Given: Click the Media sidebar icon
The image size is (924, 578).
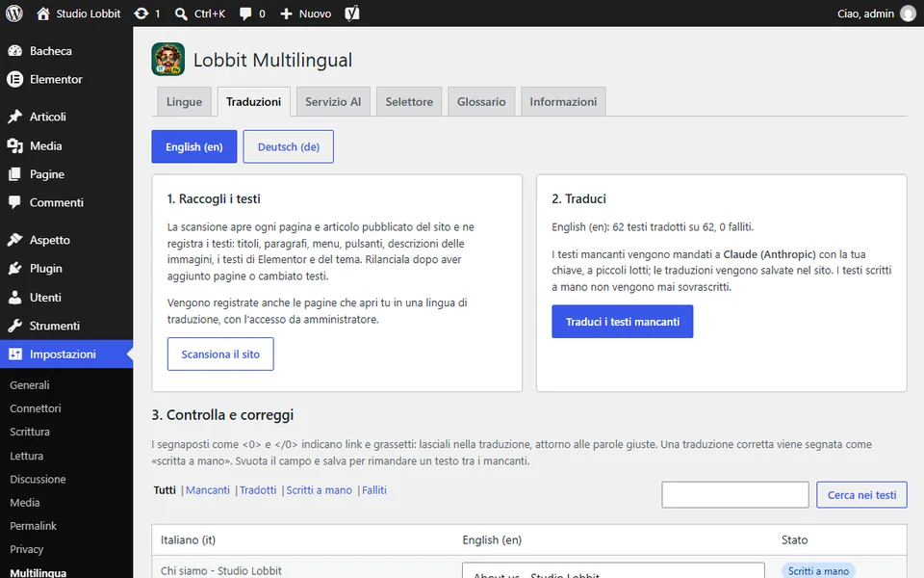Looking at the screenshot, I should (14, 145).
